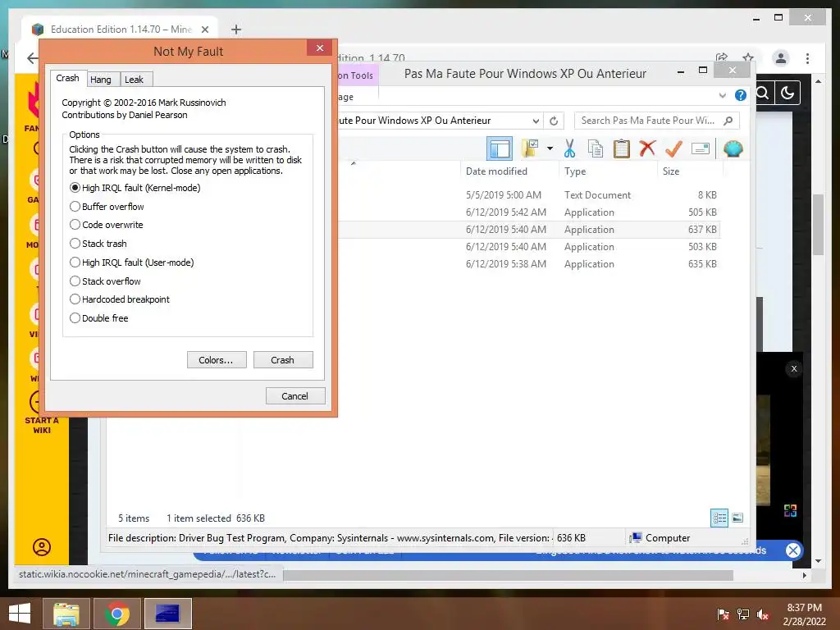This screenshot has height=630, width=840.
Task: Select Buffer overflow radio option
Action: tap(107, 207)
